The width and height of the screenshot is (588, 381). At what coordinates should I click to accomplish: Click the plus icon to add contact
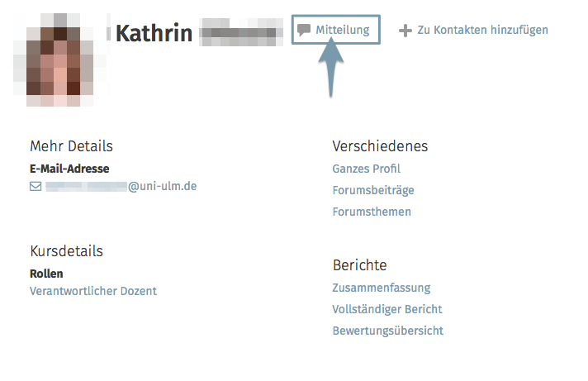(x=405, y=31)
